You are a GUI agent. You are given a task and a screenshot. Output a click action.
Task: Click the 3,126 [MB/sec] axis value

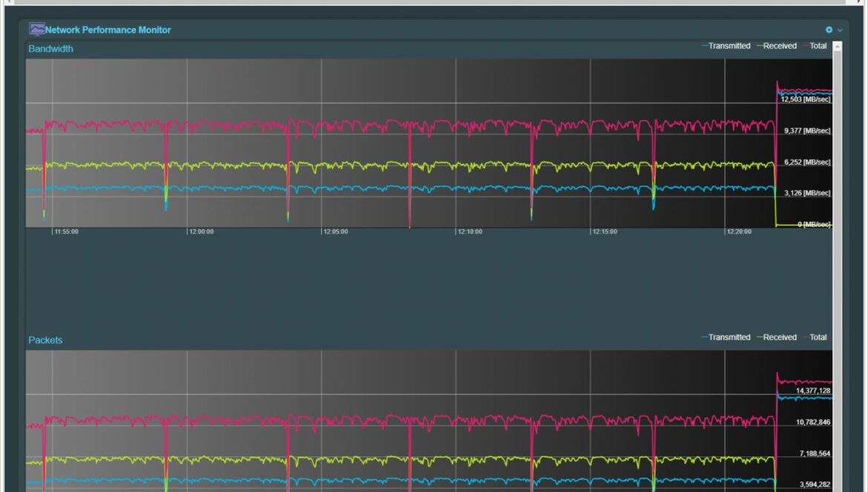pyautogui.click(x=807, y=193)
